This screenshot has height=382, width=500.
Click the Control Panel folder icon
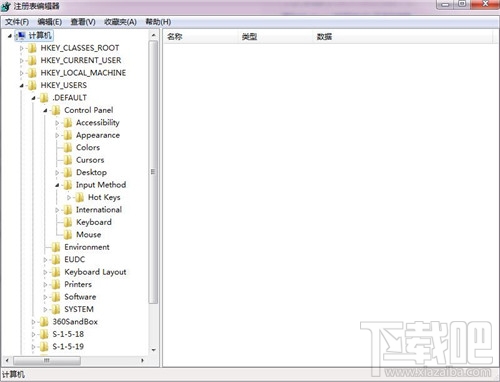pyautogui.click(x=56, y=110)
